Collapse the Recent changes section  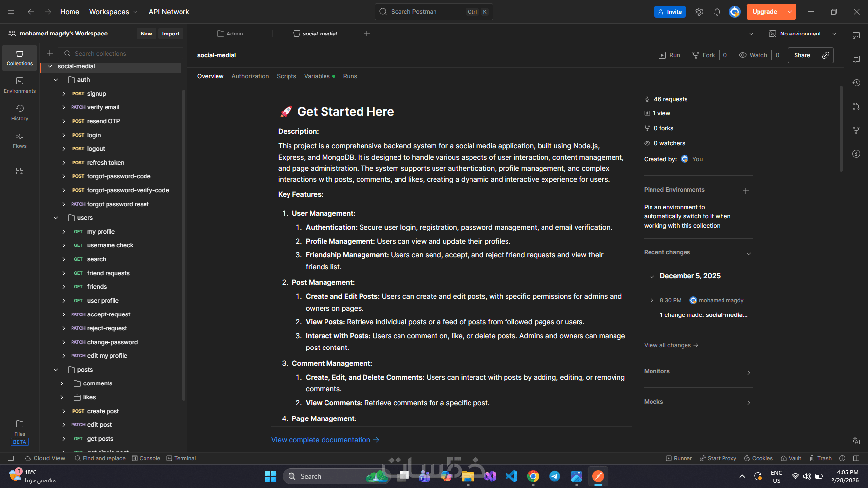pyautogui.click(x=749, y=254)
